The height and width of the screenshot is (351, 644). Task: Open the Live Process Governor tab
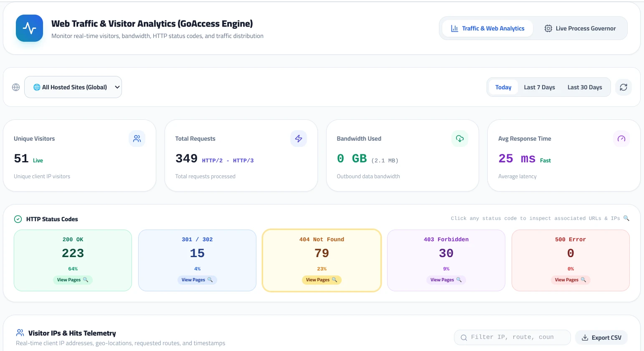[x=580, y=28]
